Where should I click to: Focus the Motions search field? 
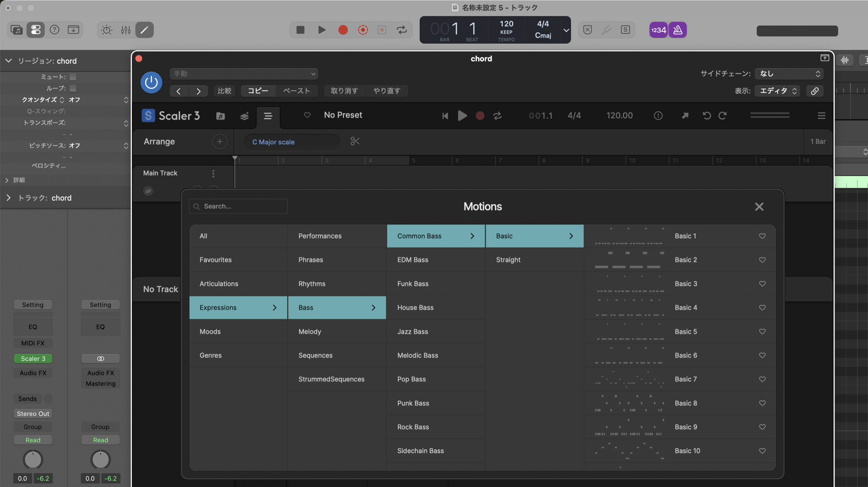point(238,206)
